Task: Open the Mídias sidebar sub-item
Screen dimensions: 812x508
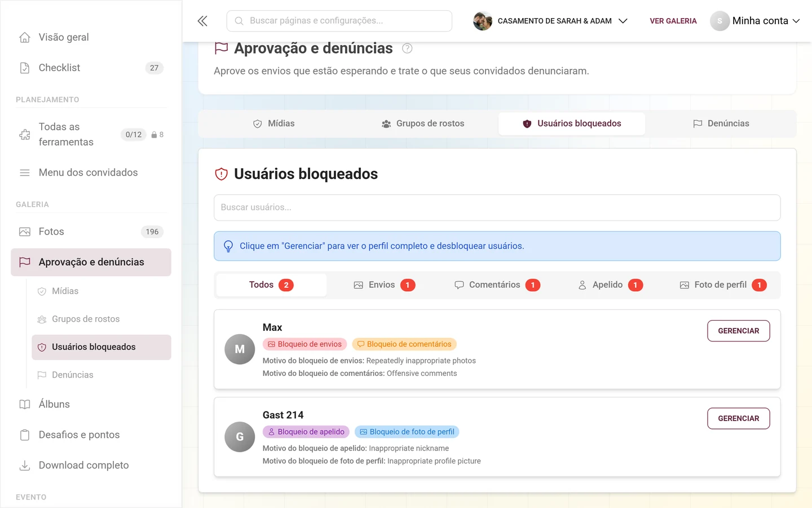Action: [101, 291]
